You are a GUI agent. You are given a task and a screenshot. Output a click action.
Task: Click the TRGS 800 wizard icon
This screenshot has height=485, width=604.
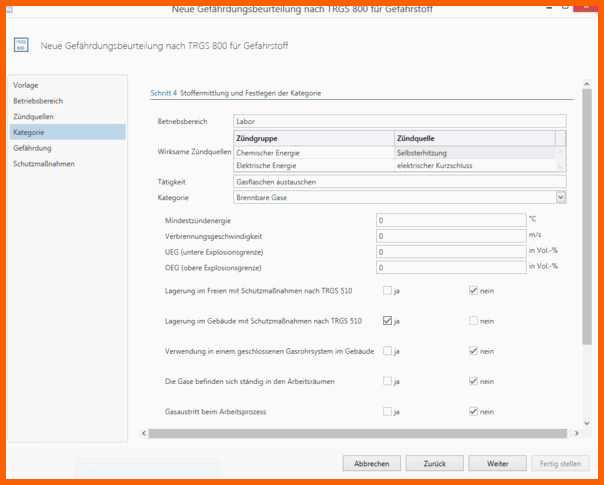[20, 45]
